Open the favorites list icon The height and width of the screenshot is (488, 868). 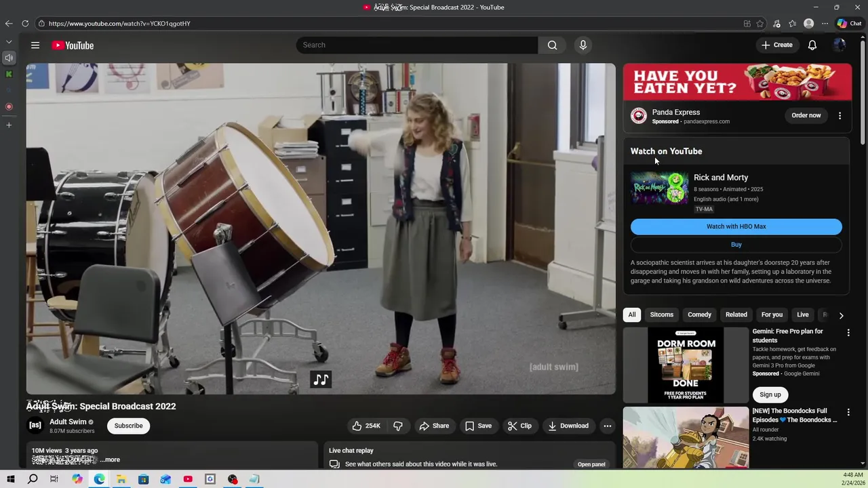(x=792, y=23)
